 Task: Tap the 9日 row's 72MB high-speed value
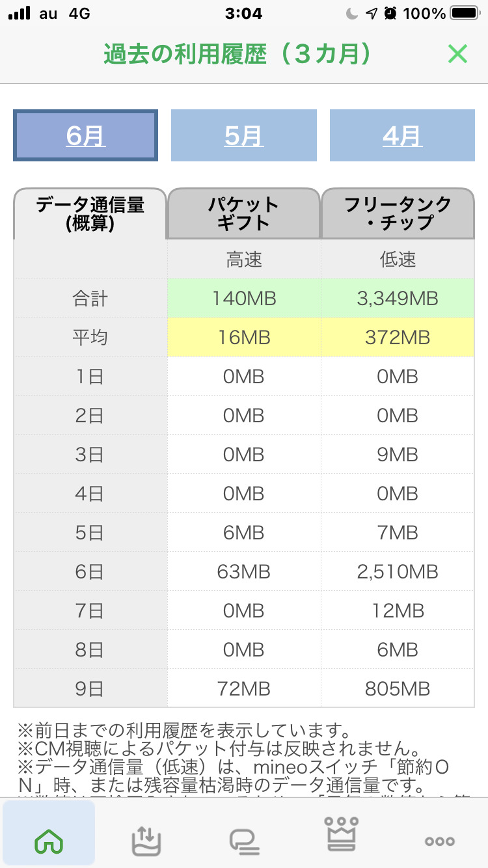tap(244, 689)
